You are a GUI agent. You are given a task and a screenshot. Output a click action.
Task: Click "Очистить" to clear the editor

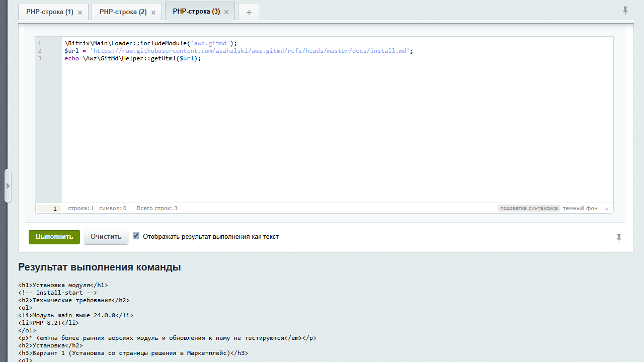tap(106, 237)
